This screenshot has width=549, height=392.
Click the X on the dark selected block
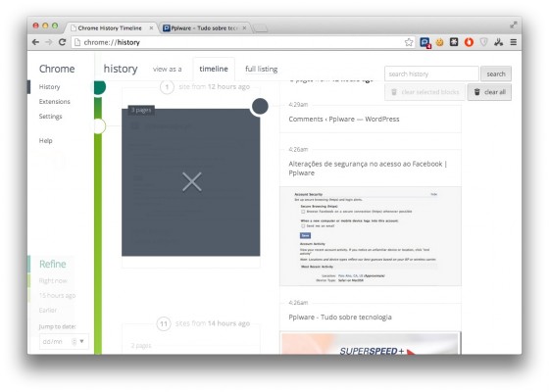192,182
